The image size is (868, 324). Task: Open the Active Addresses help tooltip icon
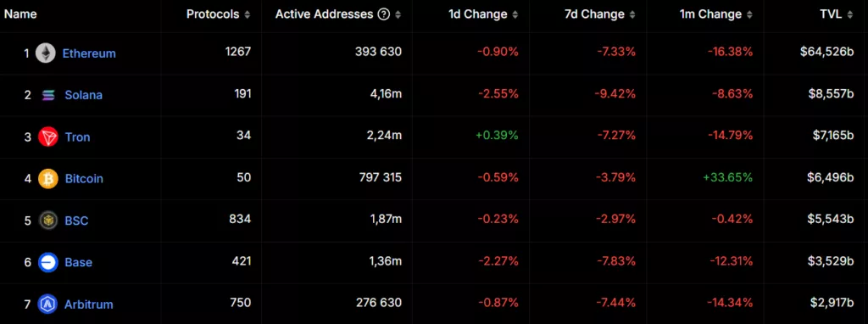383,15
